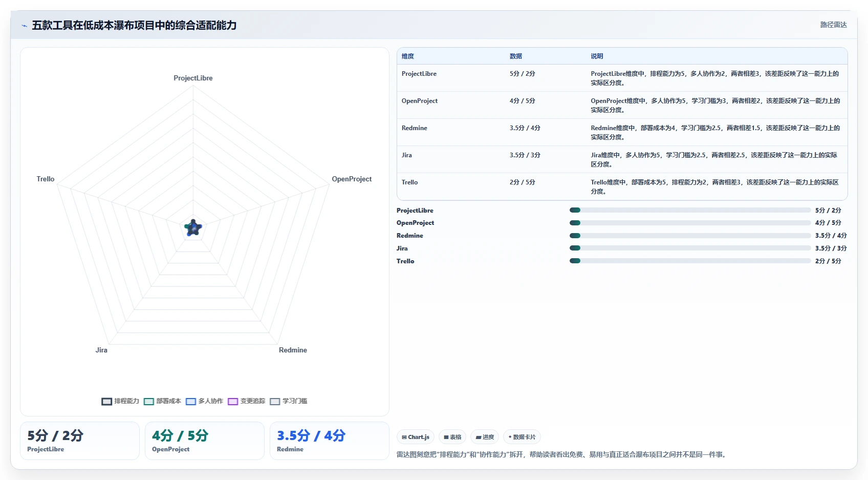Click the small header icon beside the title

click(24, 26)
